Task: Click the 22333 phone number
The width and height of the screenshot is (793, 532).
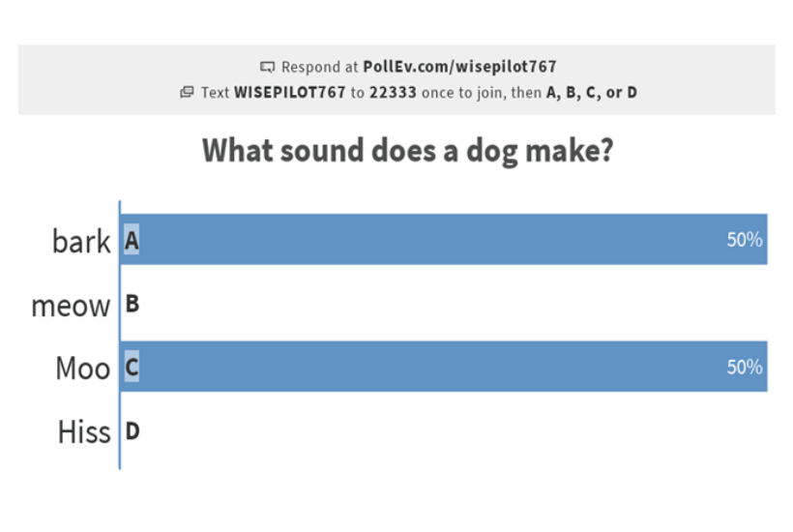Action: click(393, 93)
